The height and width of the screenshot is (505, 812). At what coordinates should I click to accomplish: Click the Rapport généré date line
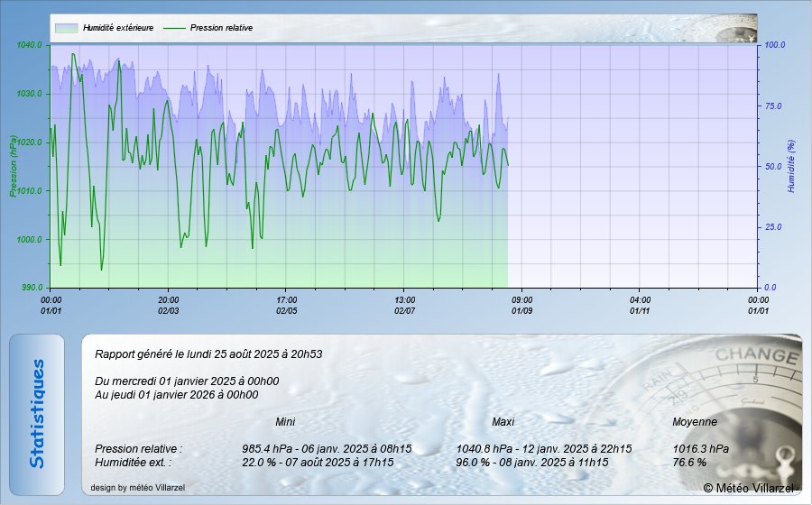tap(208, 354)
